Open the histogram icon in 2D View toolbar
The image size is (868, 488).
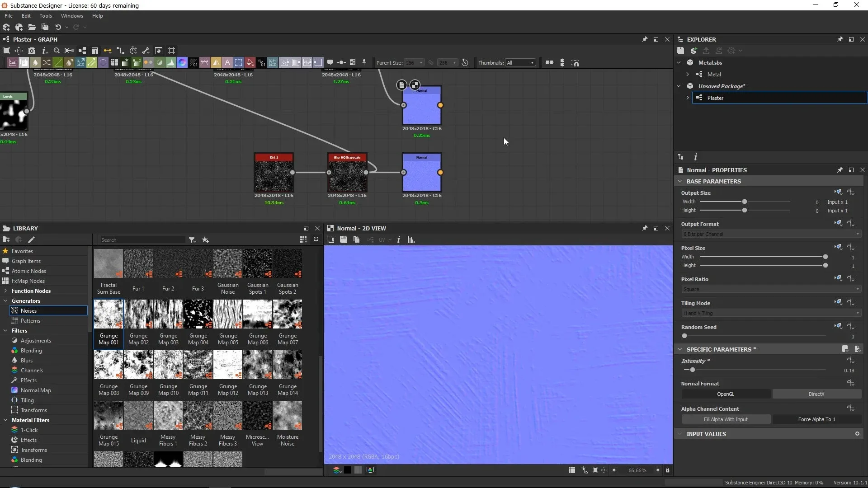[410, 239]
